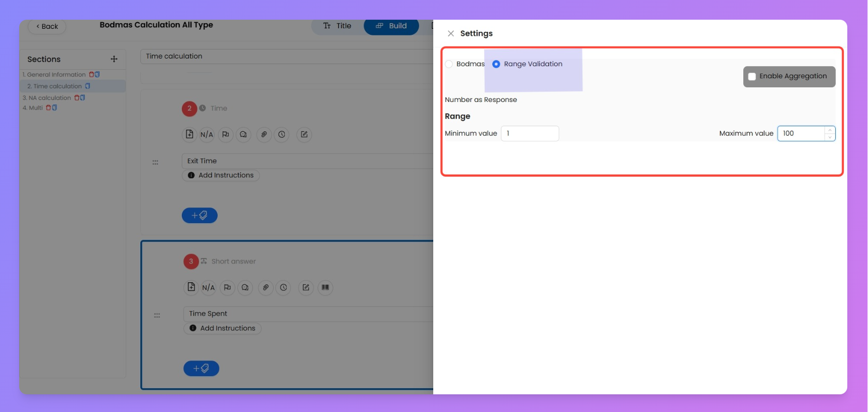
Task: Click the attachment paperclip for Time Spent question
Action: (x=266, y=288)
